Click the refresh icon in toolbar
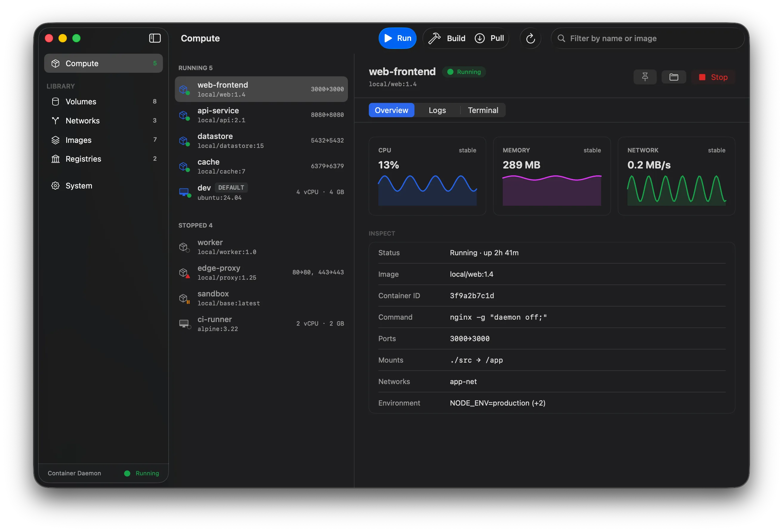 point(530,38)
